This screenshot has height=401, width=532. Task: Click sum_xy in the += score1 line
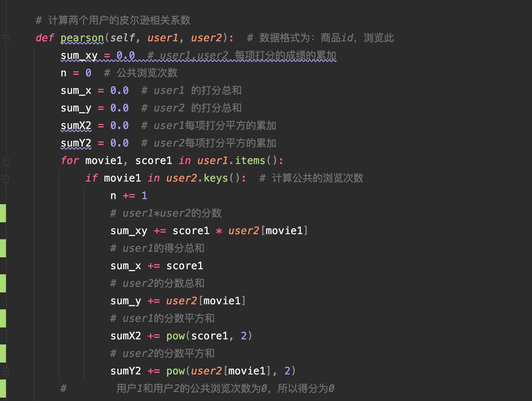coord(129,231)
